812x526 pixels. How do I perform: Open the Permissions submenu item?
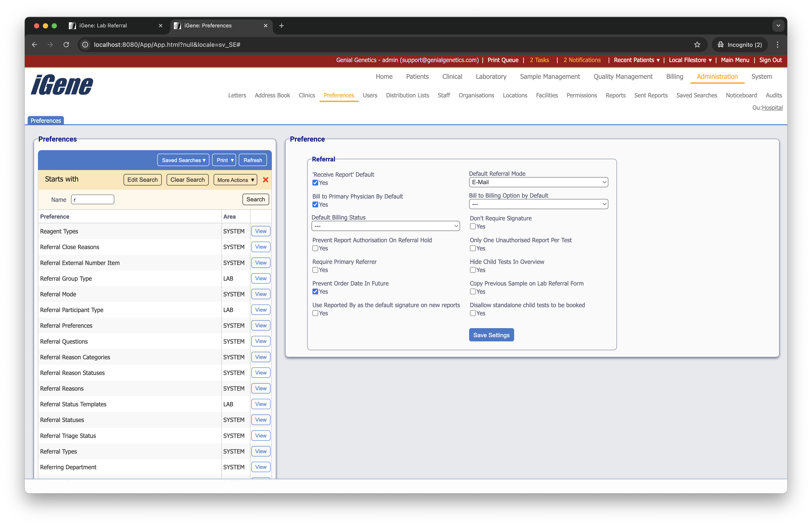click(581, 95)
